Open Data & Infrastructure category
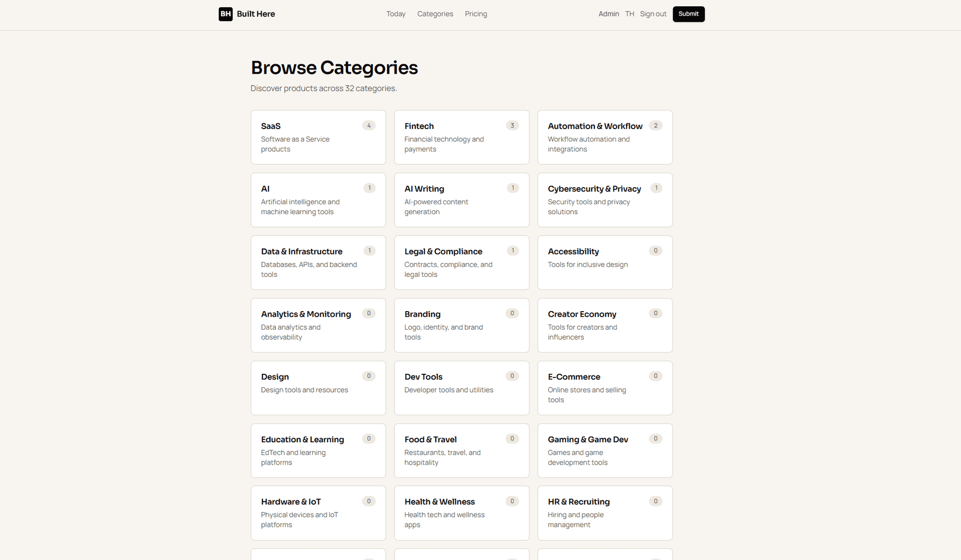 tap(318, 263)
